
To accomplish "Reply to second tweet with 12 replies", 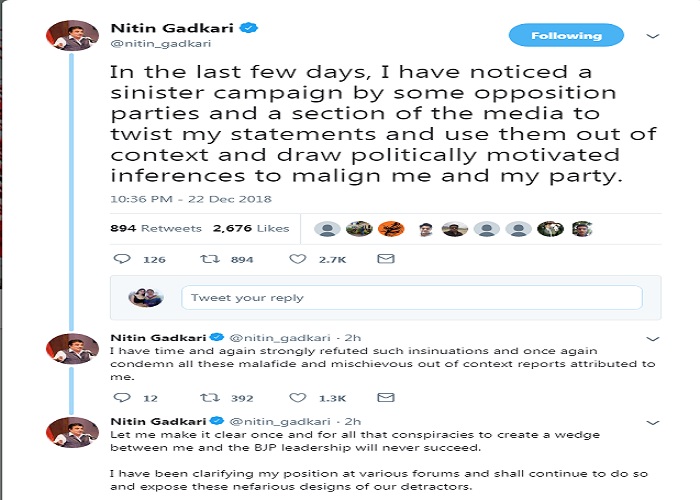I will [x=122, y=398].
